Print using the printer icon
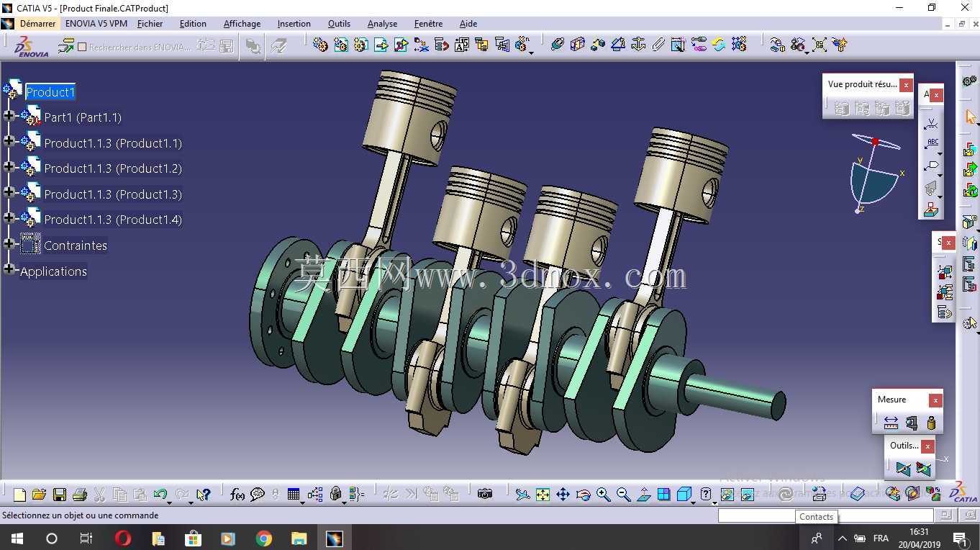This screenshot has width=980, height=550. point(80,495)
